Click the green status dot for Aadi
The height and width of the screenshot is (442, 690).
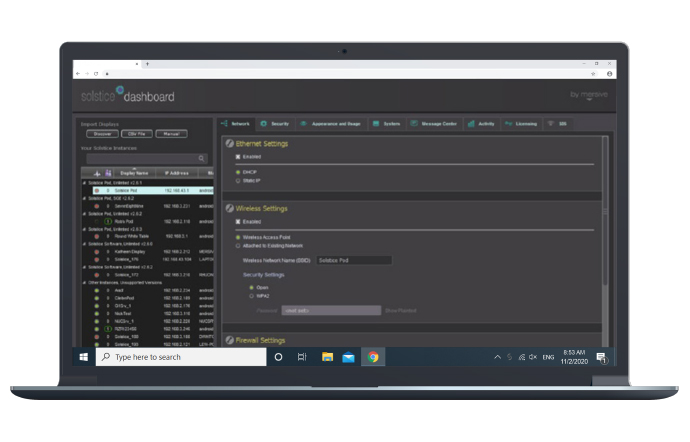tap(97, 291)
